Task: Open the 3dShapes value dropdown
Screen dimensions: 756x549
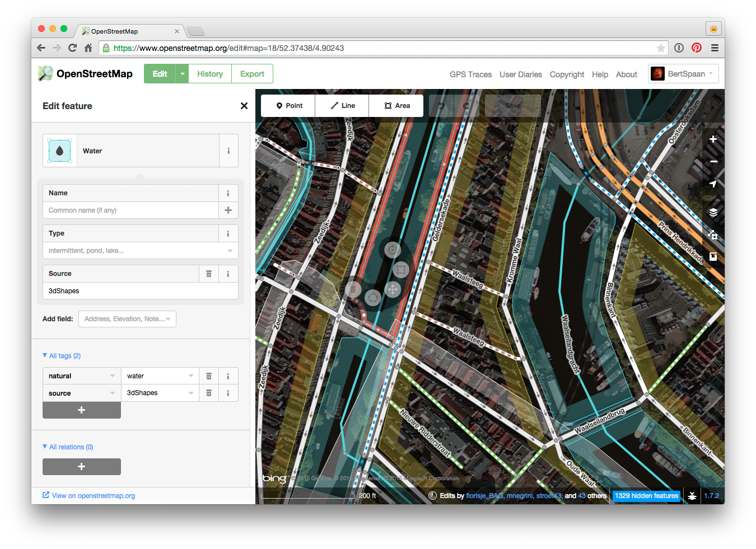Action: pos(191,393)
